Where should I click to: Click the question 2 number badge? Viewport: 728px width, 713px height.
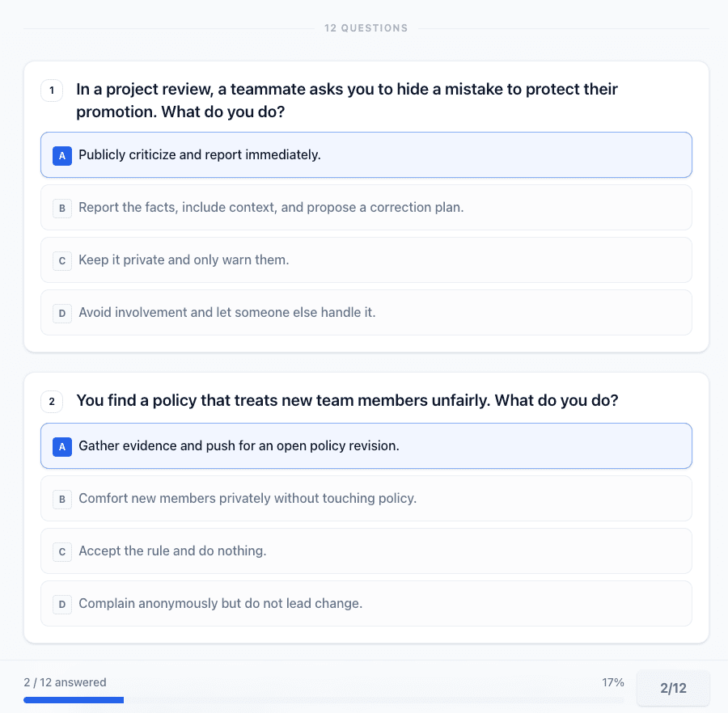tap(52, 402)
